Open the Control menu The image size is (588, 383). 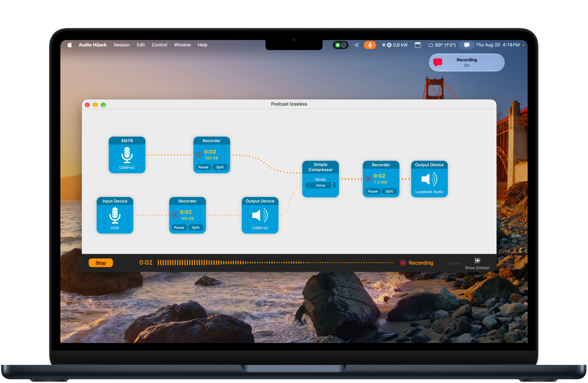click(x=160, y=45)
